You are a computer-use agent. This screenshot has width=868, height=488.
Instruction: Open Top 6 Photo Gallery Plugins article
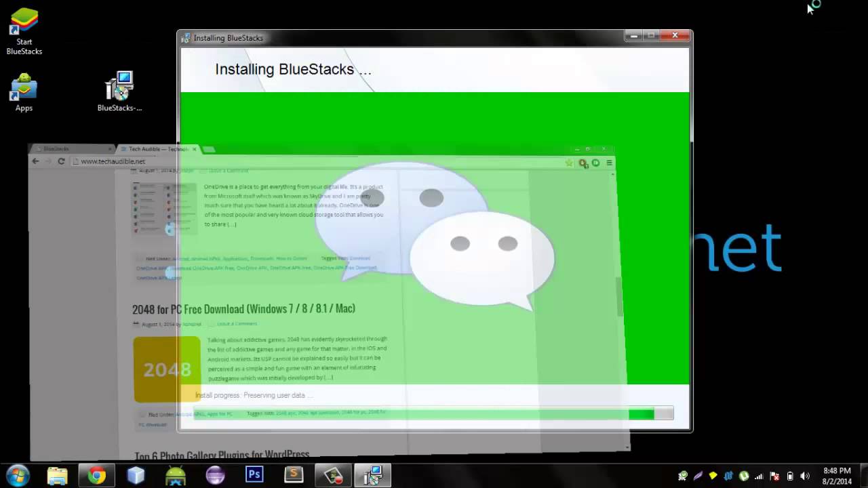point(222,455)
